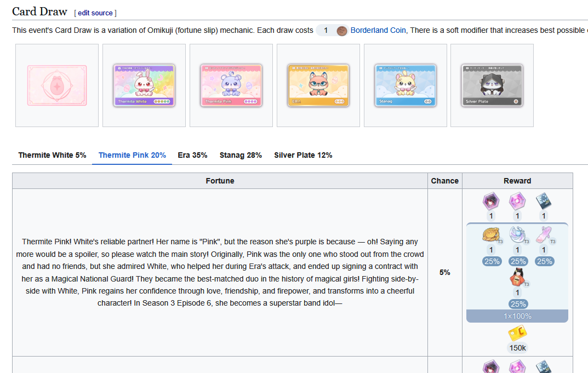This screenshot has width=588, height=373.
Task: Click the Fortune column header
Action: [x=220, y=181]
